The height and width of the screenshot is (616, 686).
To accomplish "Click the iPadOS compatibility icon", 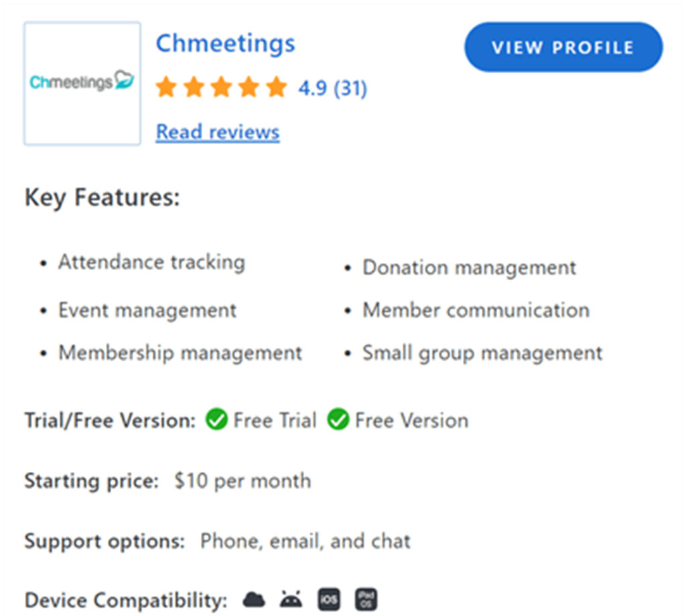I will pos(366,599).
